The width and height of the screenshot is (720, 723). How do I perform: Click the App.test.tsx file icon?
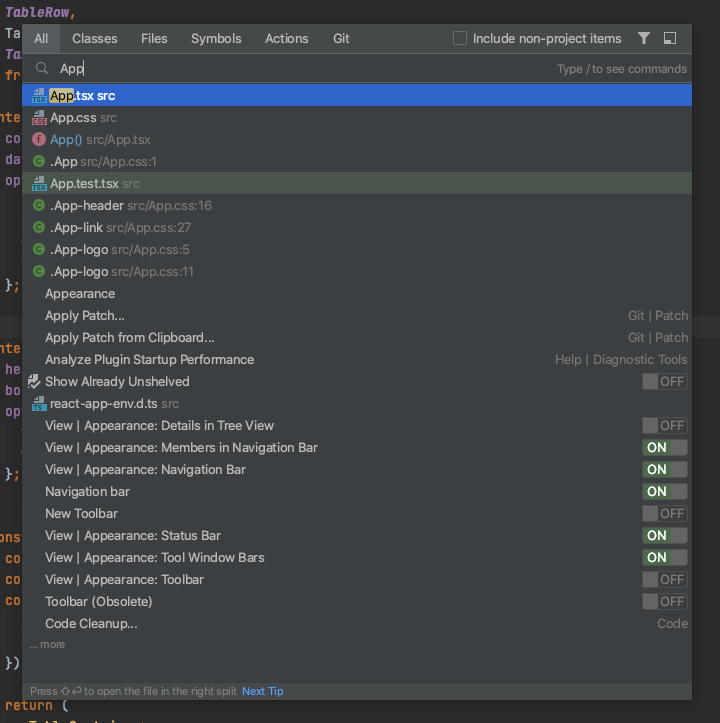point(39,184)
